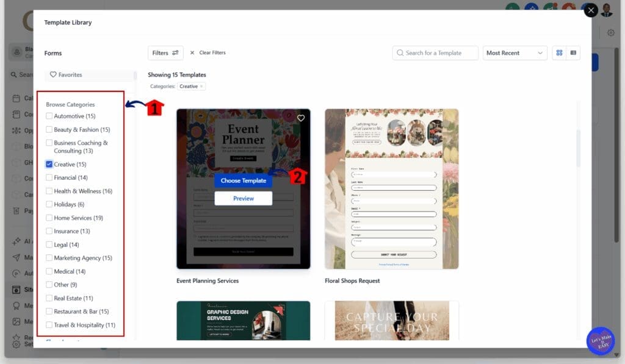Preview the Event Planner template
This screenshot has height=364, width=625.
244,198
